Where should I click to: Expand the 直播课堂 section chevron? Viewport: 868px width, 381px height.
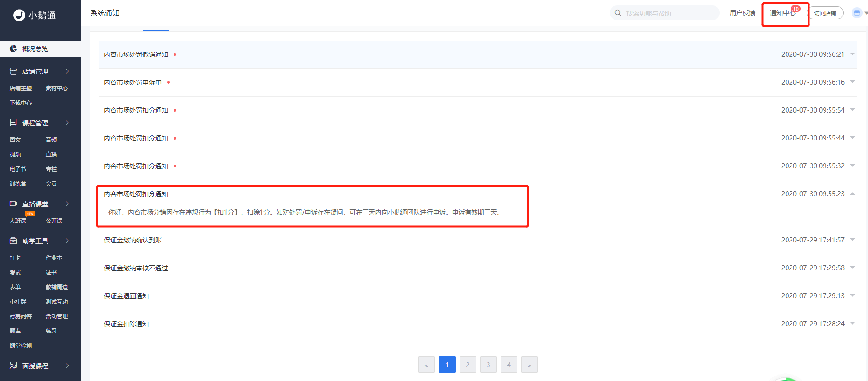tap(67, 204)
